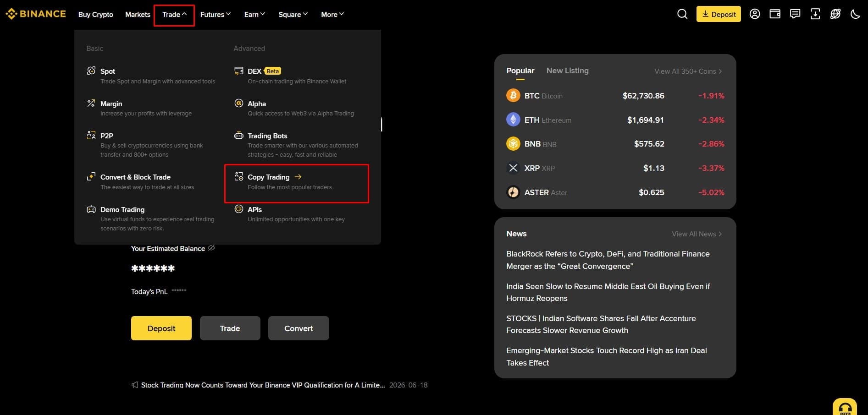868x415 pixels.
Task: Click the DEX icon
Action: (239, 71)
